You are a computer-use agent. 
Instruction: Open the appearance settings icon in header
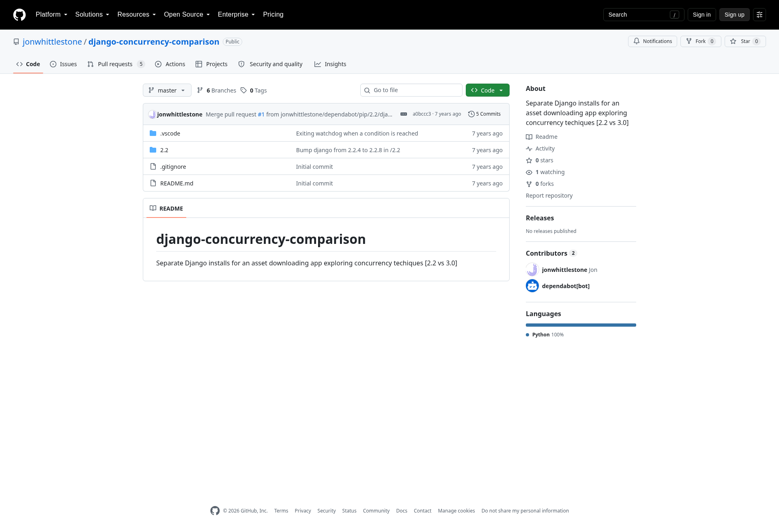click(x=760, y=15)
